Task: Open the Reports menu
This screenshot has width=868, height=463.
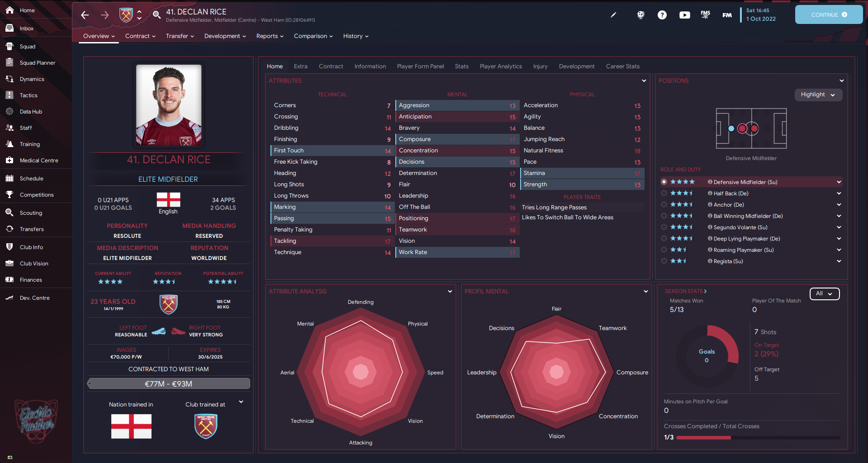Action: (270, 36)
